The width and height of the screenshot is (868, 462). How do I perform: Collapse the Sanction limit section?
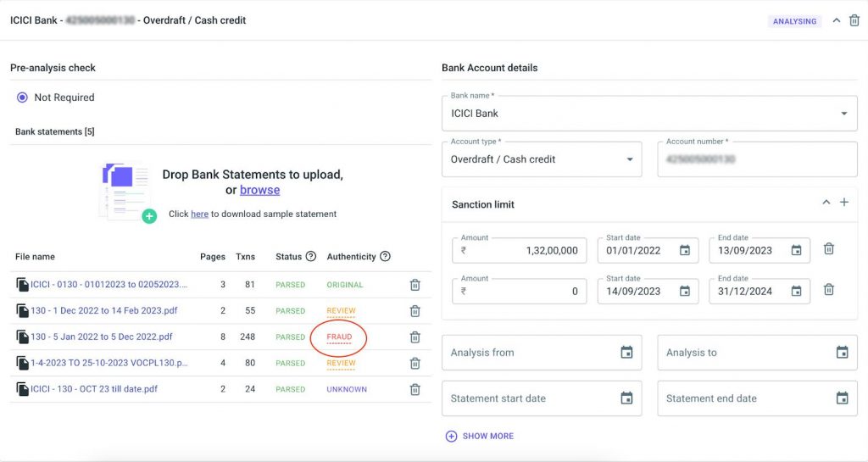tap(826, 203)
